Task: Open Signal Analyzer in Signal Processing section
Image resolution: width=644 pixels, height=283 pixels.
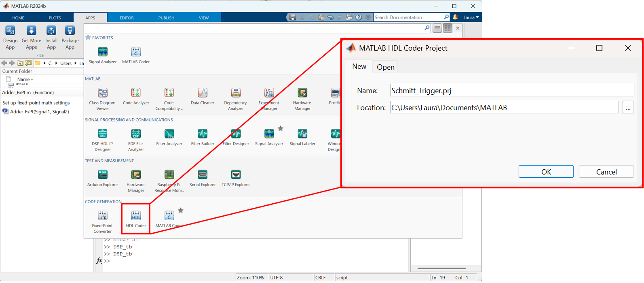Action: point(269,137)
